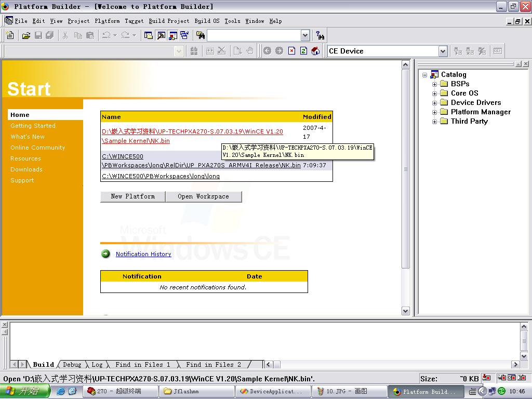Go to Getting Started in sidebar
The height and width of the screenshot is (399, 532).
(33, 126)
